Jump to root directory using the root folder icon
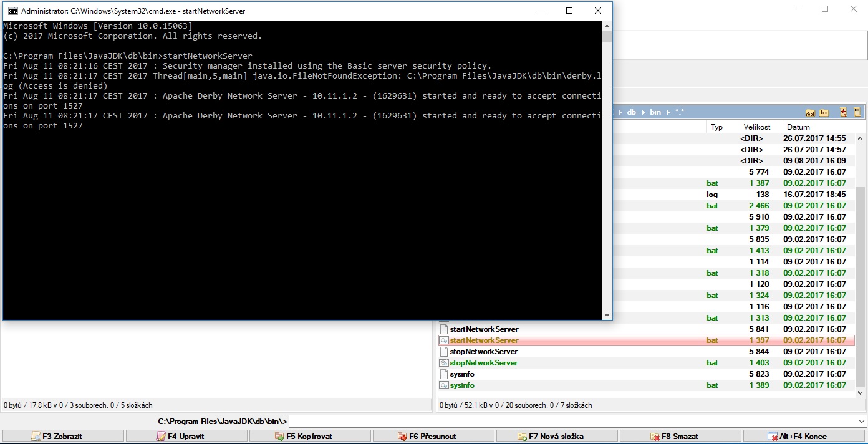The image size is (868, 444). (809, 112)
